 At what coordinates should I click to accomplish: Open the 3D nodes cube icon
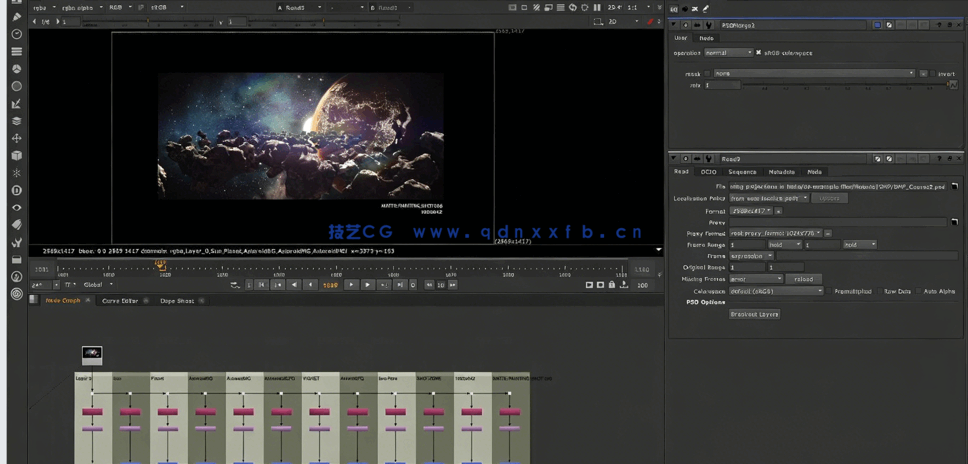tap(16, 156)
